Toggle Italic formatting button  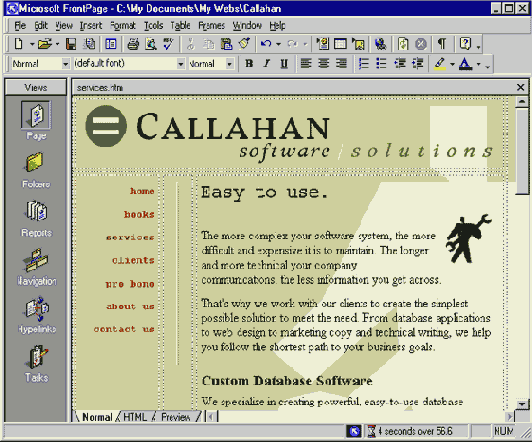click(x=267, y=63)
